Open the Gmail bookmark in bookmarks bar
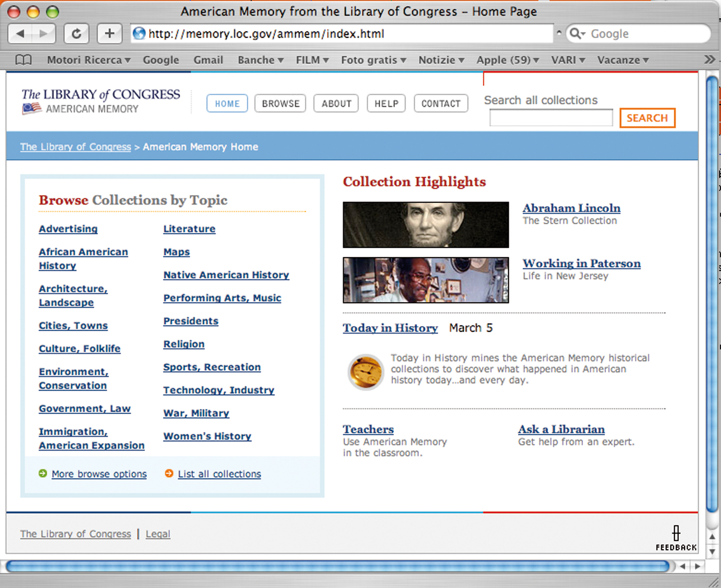 point(208,60)
